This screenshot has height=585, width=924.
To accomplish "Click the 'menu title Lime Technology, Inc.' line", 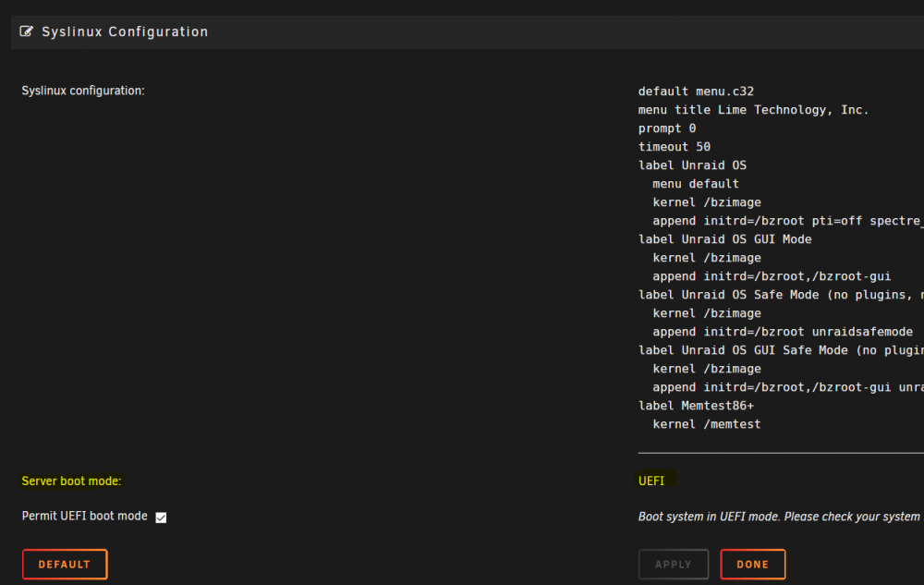I will 753,110.
